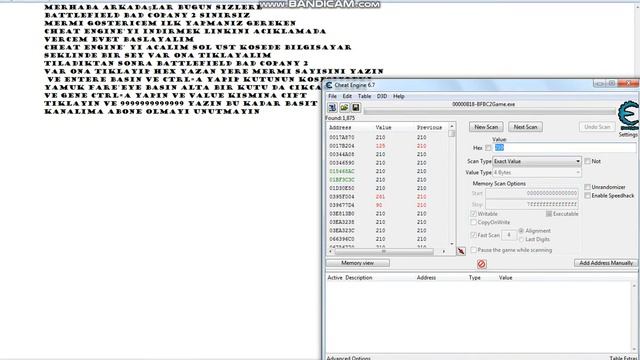Click the Fast Scan alignment number field
Screen dimensions: 640x360
(x=509, y=235)
